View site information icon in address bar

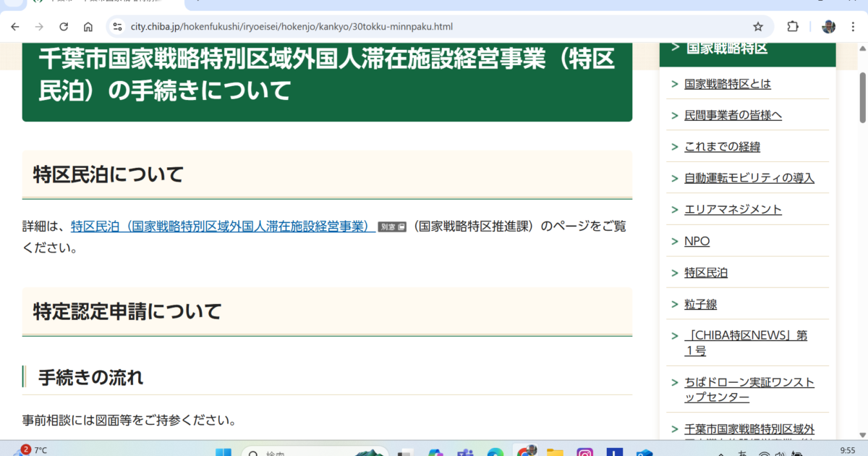coord(117,27)
